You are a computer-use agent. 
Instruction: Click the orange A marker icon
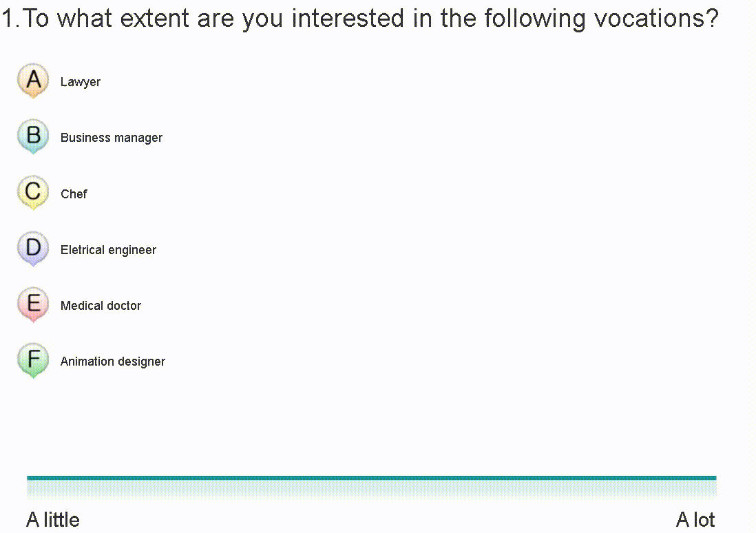(33, 80)
